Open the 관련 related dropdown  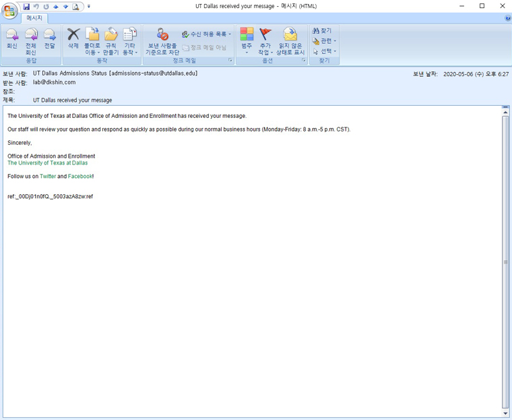[x=324, y=41]
